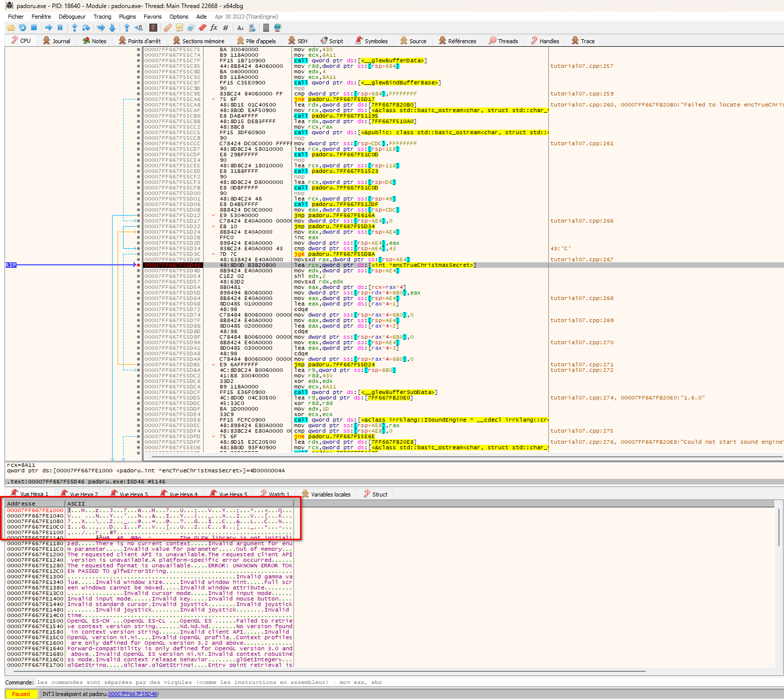Viewport: 784px width, 699px height.
Task: Open the Scylla plugin icon
Action: (x=153, y=28)
